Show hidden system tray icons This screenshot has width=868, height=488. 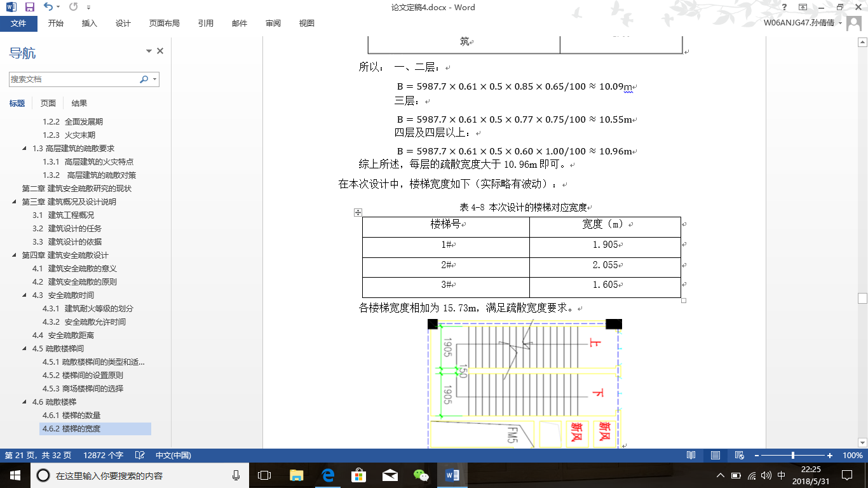click(x=720, y=475)
